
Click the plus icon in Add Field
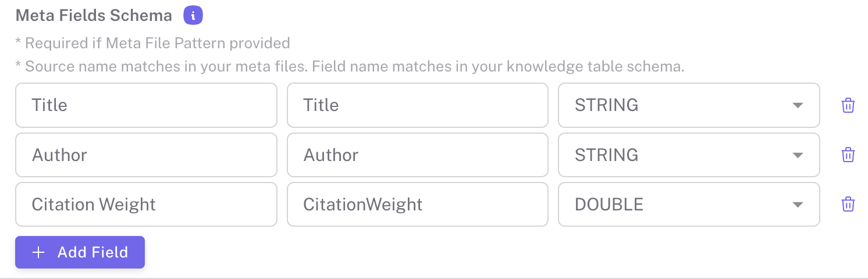(x=38, y=252)
